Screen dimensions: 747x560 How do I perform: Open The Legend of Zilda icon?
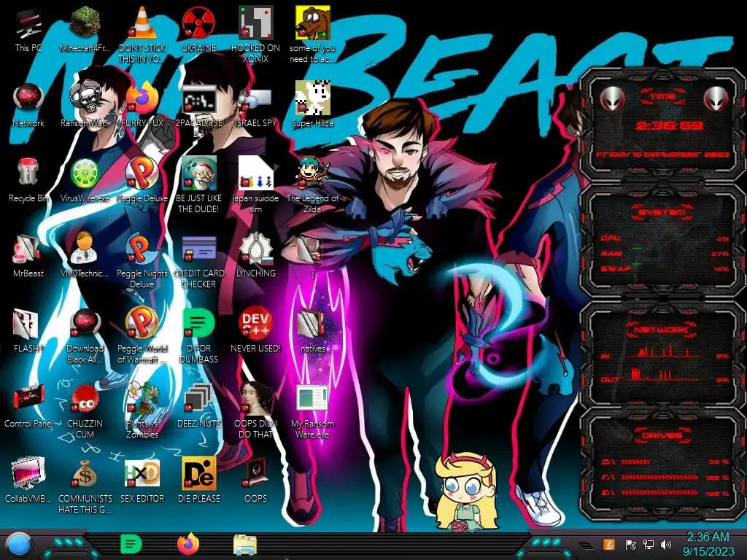(312, 174)
